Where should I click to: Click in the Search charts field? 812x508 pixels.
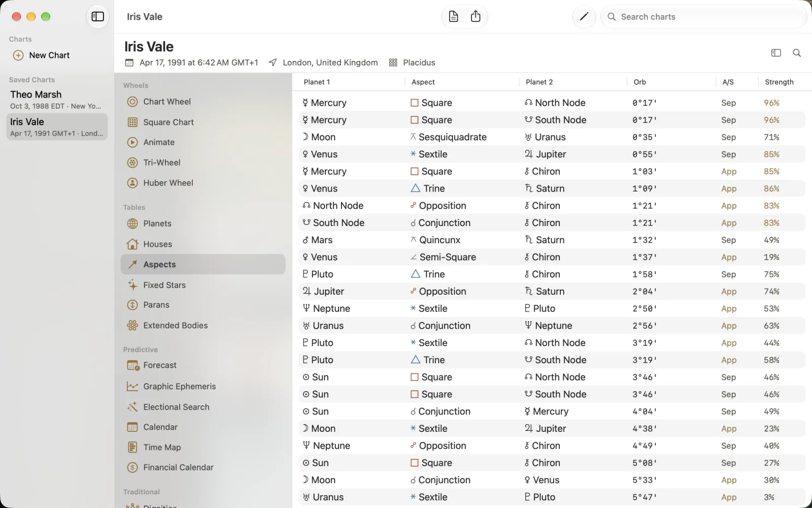pos(703,17)
